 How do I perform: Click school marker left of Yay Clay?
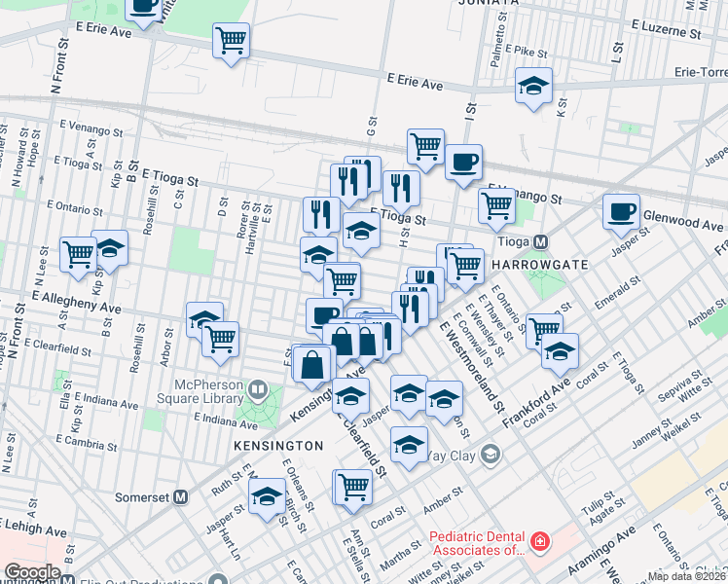tap(409, 449)
